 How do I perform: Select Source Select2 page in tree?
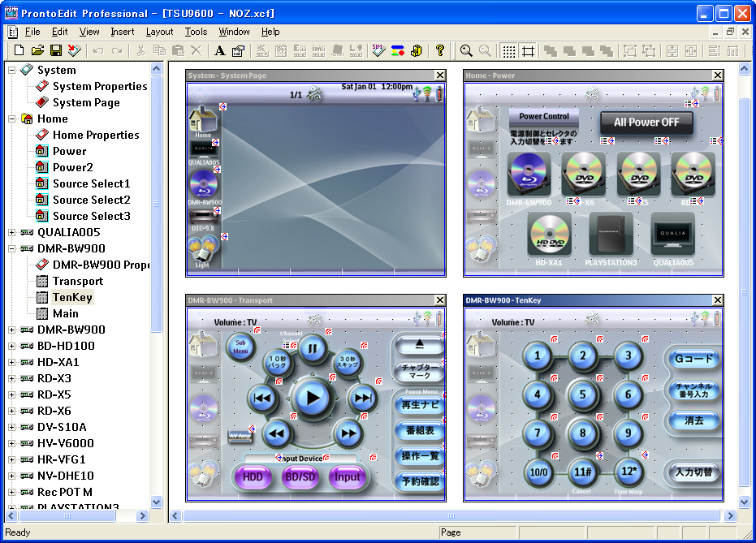tap(91, 200)
